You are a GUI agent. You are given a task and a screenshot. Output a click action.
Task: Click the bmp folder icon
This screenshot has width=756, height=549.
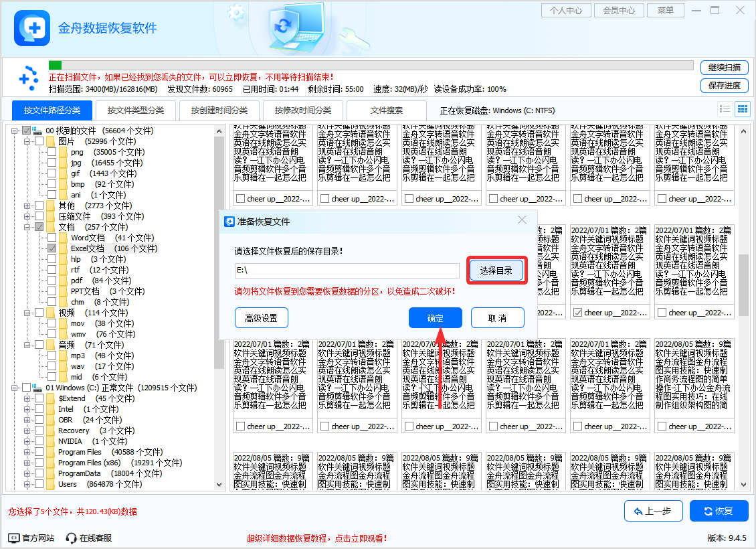(x=63, y=184)
